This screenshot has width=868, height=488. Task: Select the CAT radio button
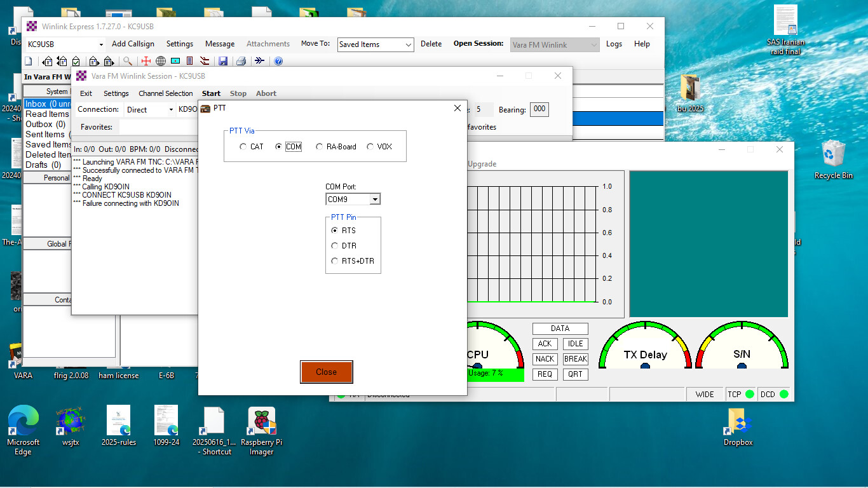pos(243,147)
